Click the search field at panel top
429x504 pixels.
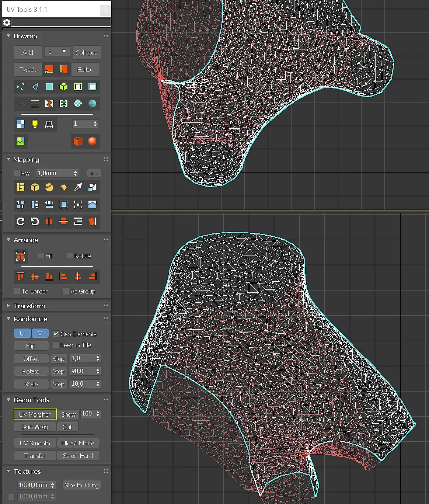61,22
